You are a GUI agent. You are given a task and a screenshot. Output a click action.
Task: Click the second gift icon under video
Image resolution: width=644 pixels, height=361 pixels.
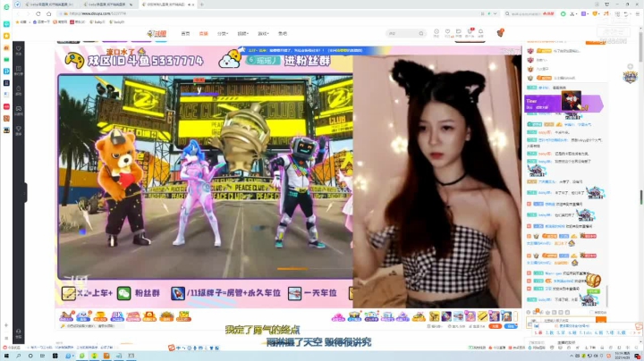83,316
